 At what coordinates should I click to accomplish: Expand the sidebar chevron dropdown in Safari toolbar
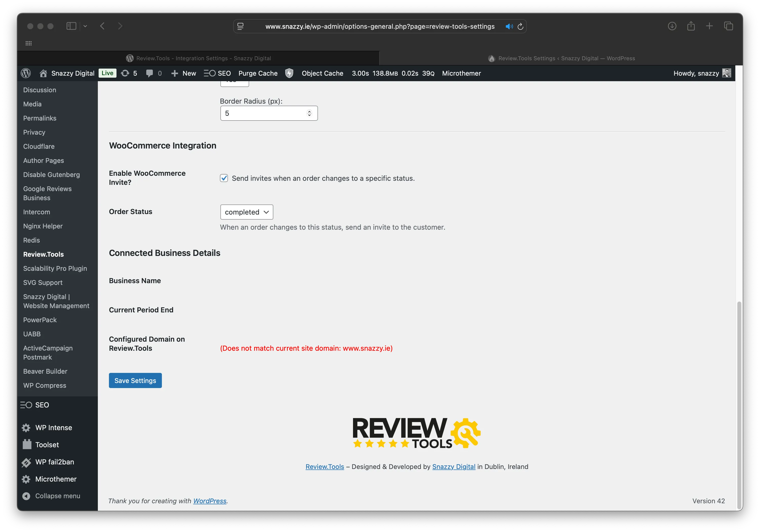pyautogui.click(x=85, y=26)
